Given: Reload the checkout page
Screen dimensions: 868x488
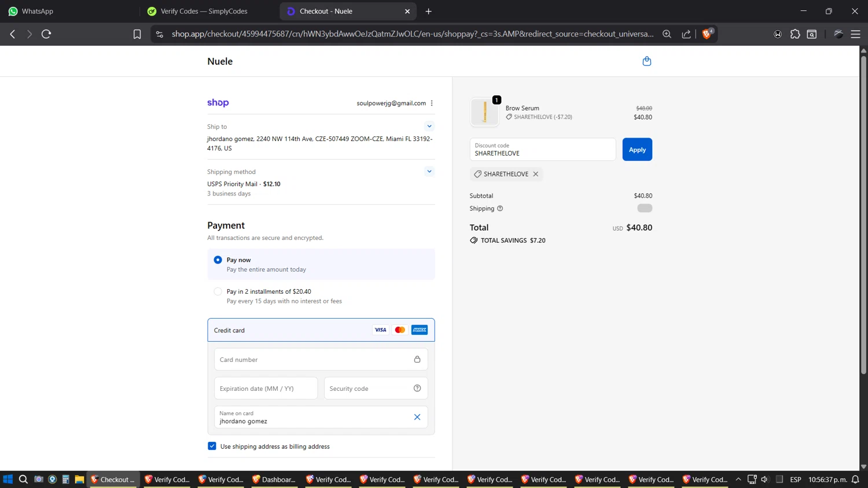Looking at the screenshot, I should click(x=46, y=34).
